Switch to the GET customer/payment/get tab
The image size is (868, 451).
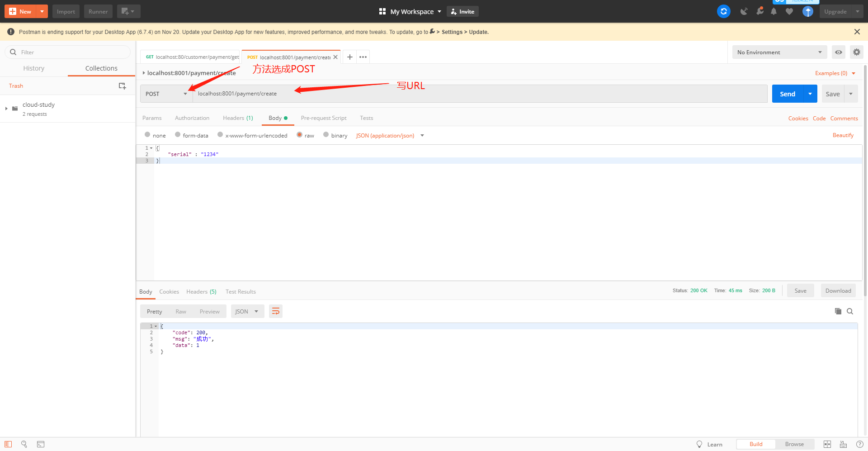coord(191,57)
